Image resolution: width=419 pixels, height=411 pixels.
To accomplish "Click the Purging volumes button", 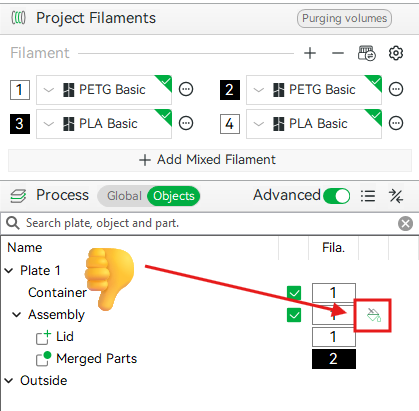I will tap(344, 18).
